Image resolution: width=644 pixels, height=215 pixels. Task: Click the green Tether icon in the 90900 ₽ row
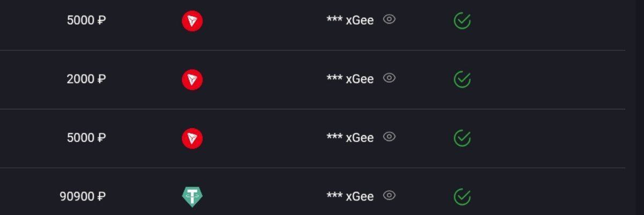[192, 197]
